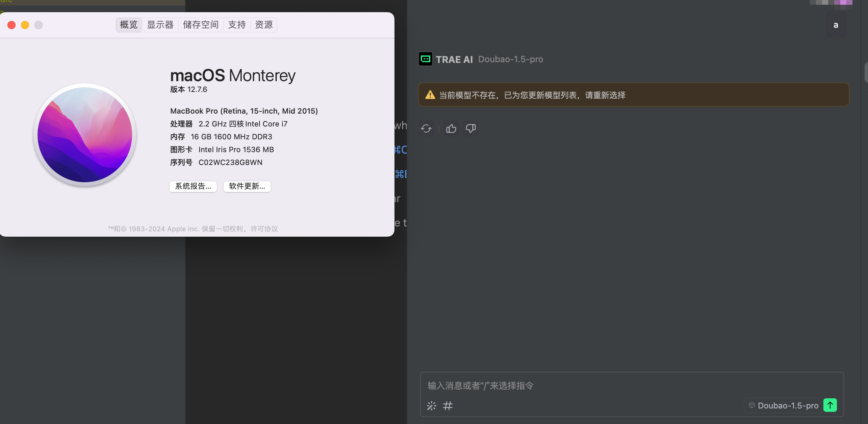The width and height of the screenshot is (868, 424).
Task: Open the 支持 tab
Action: click(237, 25)
